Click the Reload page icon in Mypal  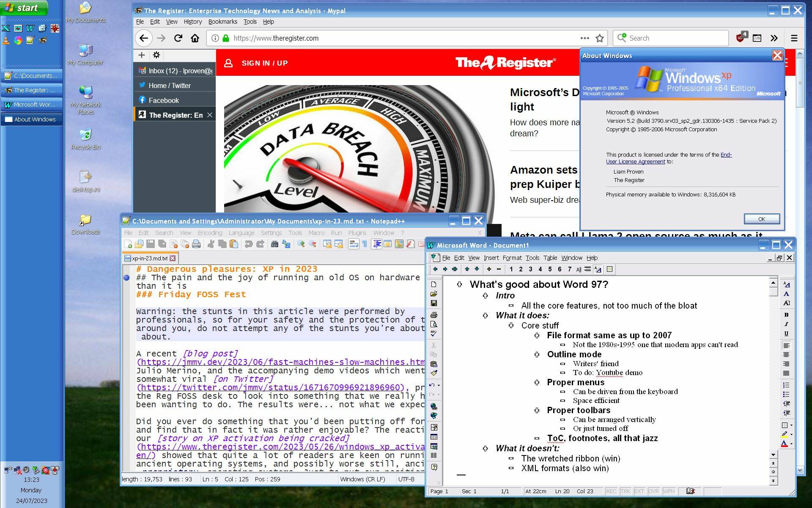pyautogui.click(x=179, y=37)
